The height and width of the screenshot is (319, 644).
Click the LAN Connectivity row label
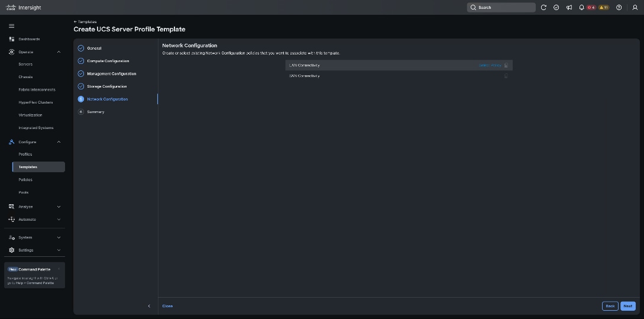[x=305, y=65]
